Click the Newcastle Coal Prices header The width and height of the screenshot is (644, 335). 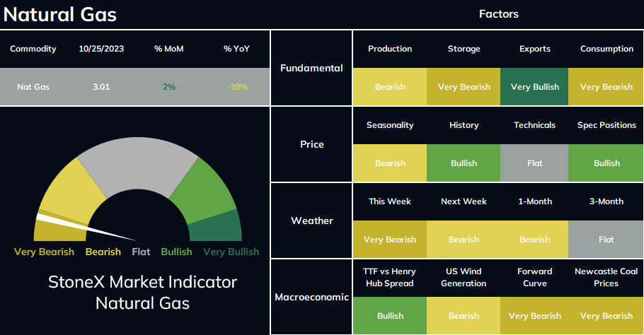pos(606,277)
